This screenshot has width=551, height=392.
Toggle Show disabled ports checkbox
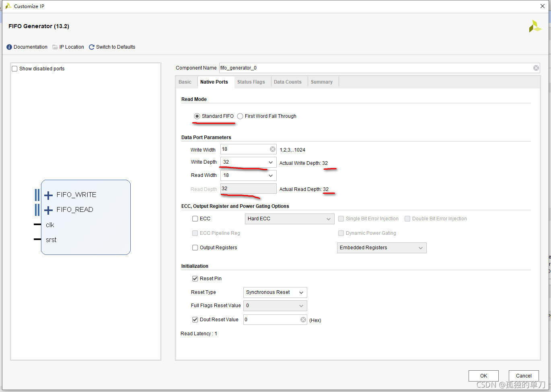point(15,69)
